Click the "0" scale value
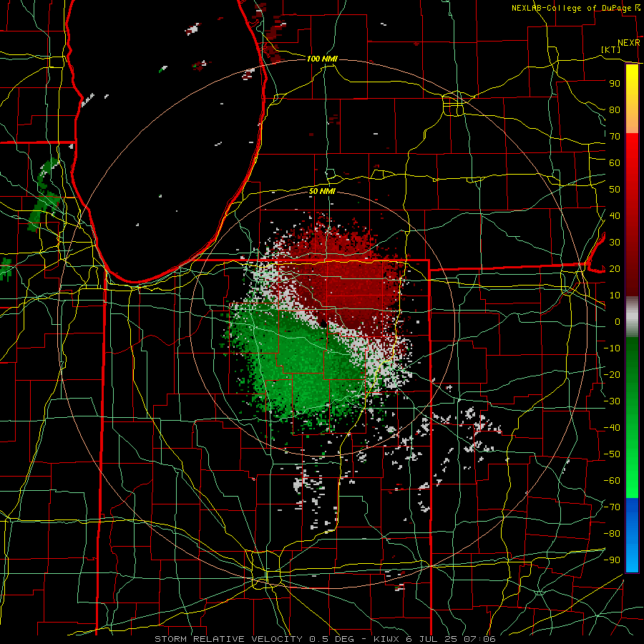Viewport: 644px width, 644px height. [x=618, y=321]
